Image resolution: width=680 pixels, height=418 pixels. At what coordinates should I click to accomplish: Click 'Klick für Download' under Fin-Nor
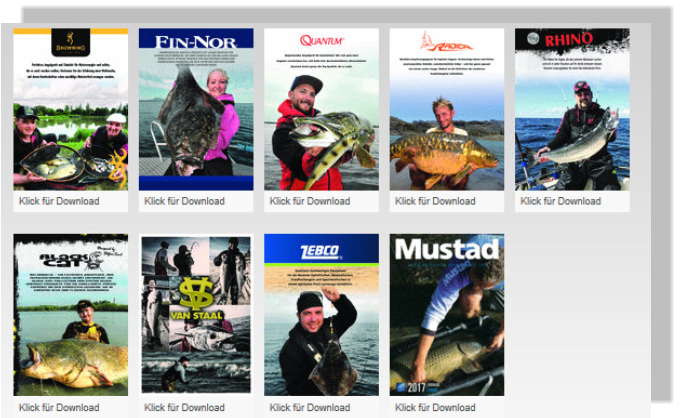[x=184, y=201]
